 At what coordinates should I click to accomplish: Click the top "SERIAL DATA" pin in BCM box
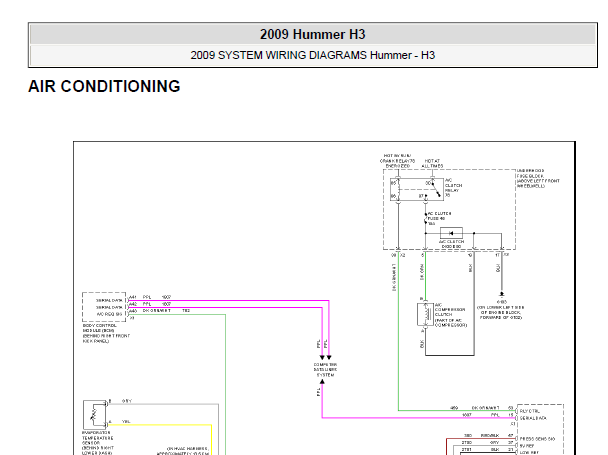(109, 300)
